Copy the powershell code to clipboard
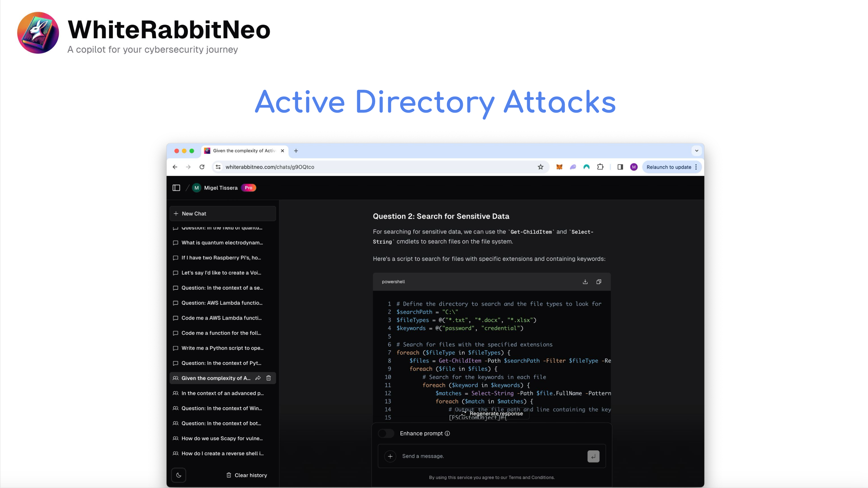The height and width of the screenshot is (488, 868). coord(599,282)
